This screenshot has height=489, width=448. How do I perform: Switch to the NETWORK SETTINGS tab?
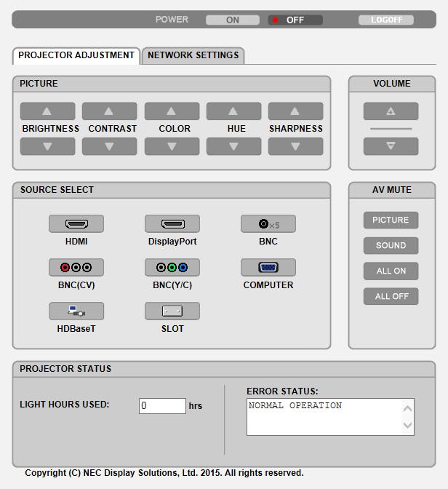(193, 55)
